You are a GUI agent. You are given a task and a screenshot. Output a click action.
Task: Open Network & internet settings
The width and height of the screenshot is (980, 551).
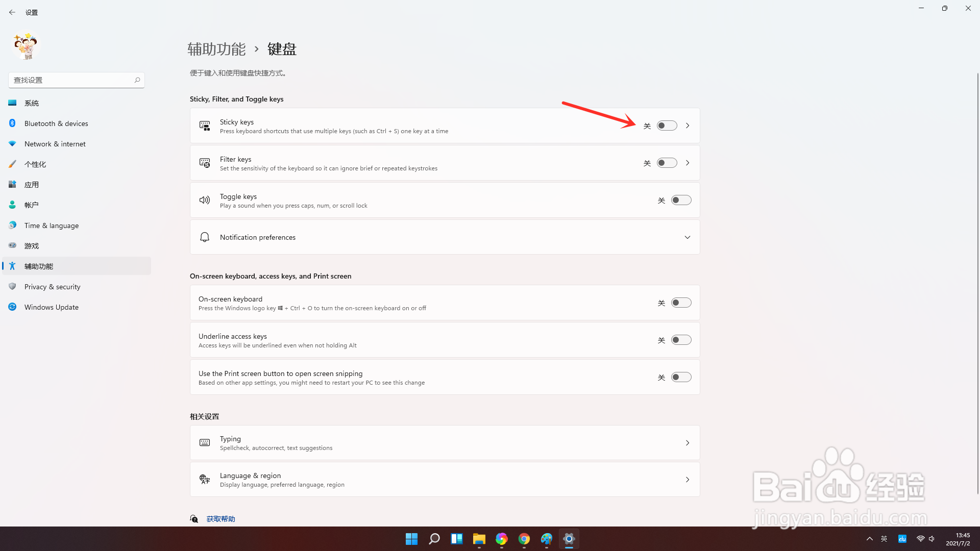click(x=55, y=143)
